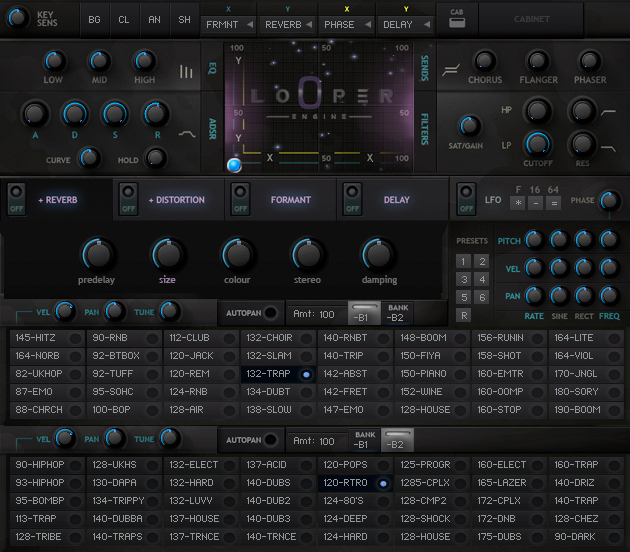Click the BG button
630x552 pixels.
[x=94, y=20]
